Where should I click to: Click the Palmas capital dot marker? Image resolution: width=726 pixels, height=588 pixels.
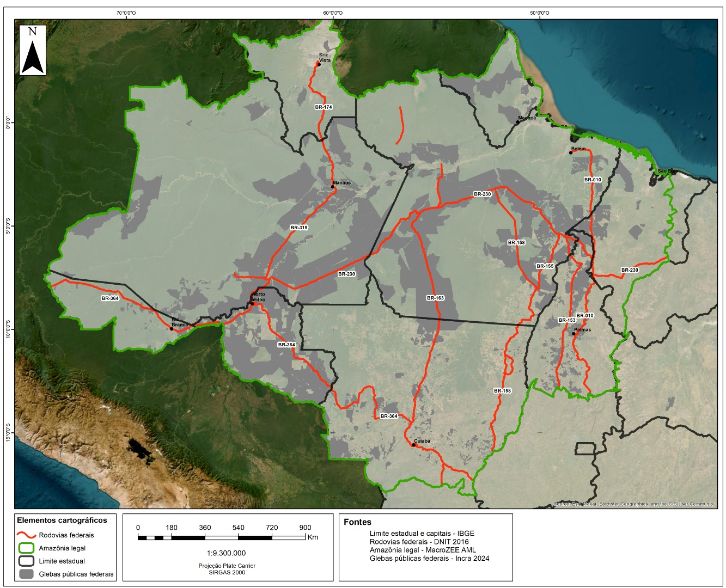pos(574,334)
